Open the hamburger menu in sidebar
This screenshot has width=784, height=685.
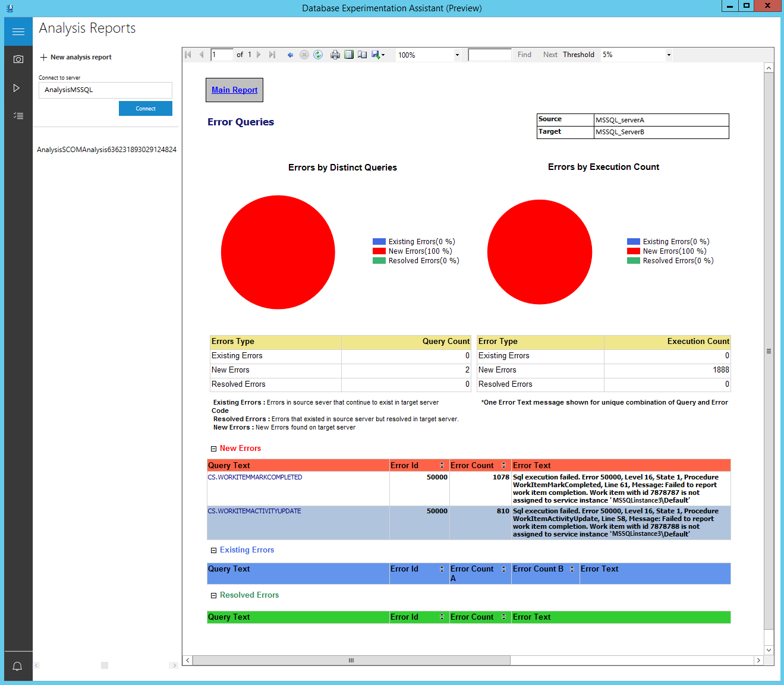point(18,31)
